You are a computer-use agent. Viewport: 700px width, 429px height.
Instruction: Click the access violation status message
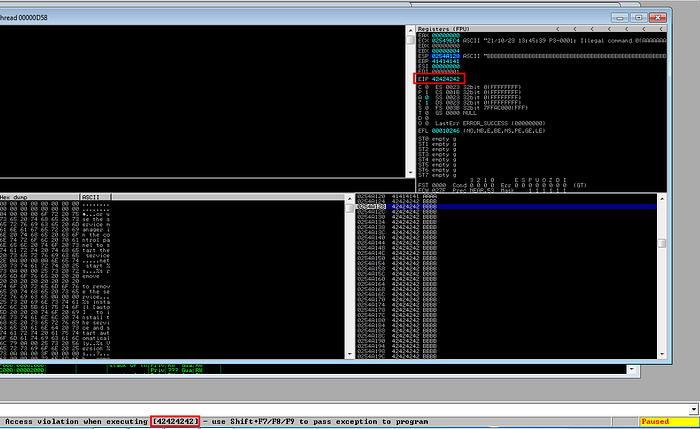click(x=217, y=421)
